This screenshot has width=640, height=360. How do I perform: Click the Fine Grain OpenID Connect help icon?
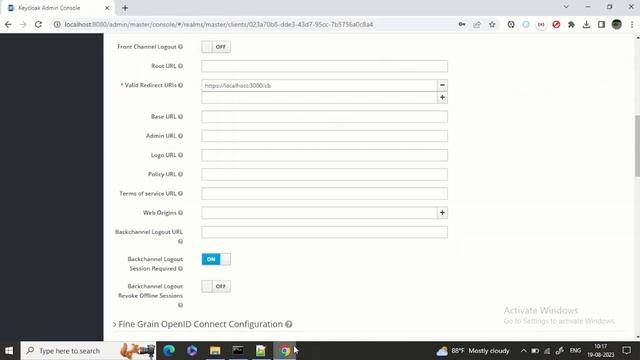pyautogui.click(x=289, y=324)
